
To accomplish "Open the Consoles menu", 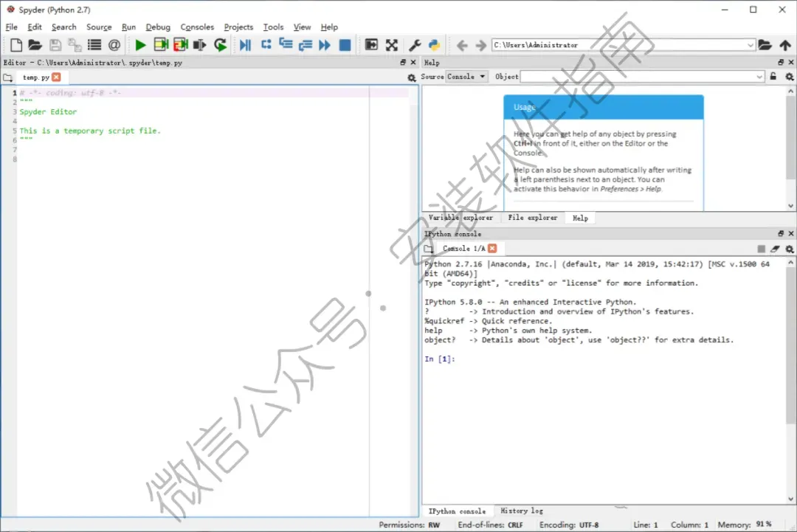I will coord(197,27).
